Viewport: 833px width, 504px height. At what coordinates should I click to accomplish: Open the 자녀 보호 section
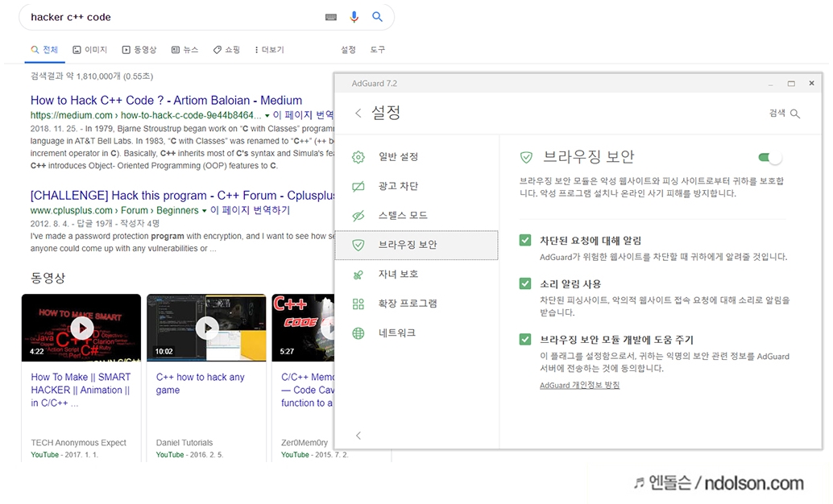point(416,275)
